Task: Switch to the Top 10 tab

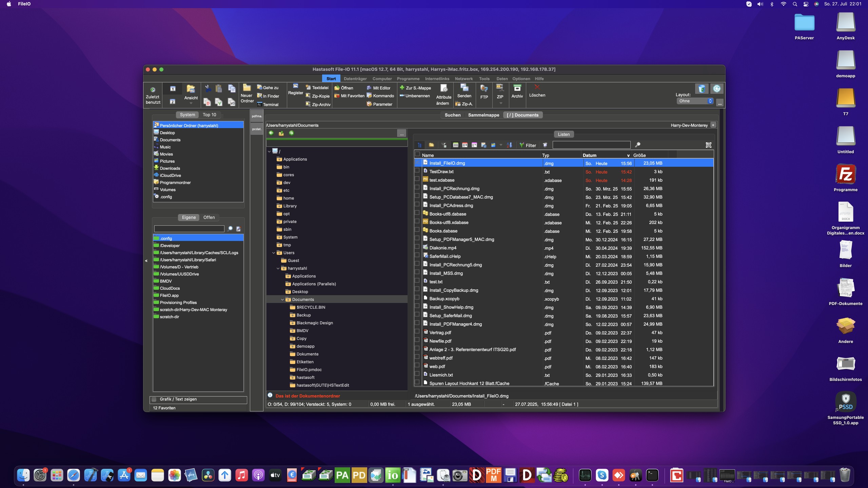Action: click(x=210, y=115)
